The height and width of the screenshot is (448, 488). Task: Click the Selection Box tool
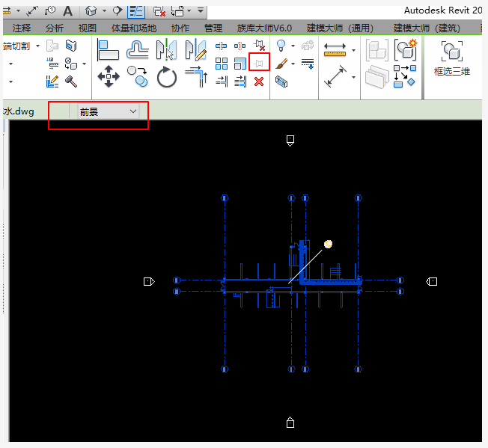(281, 82)
